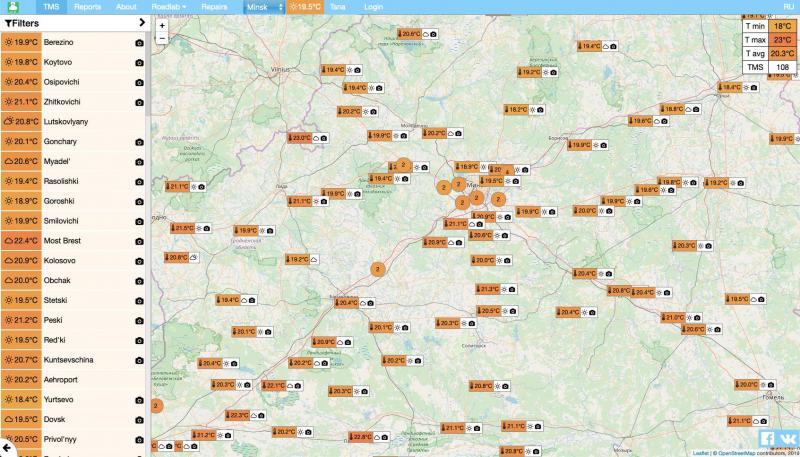Click the green app logo icon
This screenshot has height=457, width=800.
point(11,6)
